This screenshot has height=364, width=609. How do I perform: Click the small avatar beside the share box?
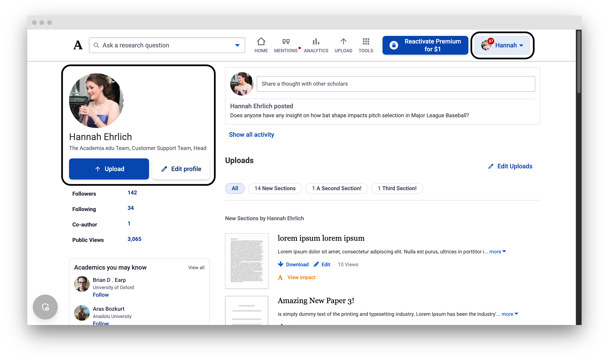pos(241,84)
